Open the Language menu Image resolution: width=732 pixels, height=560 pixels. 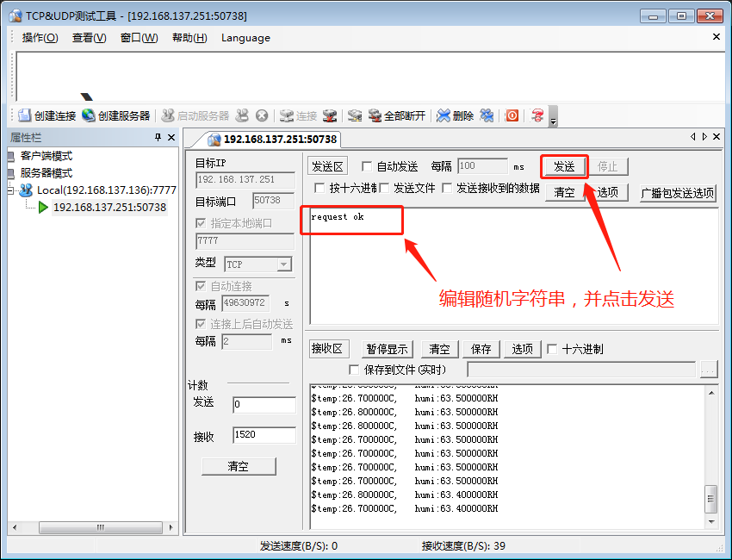point(245,38)
